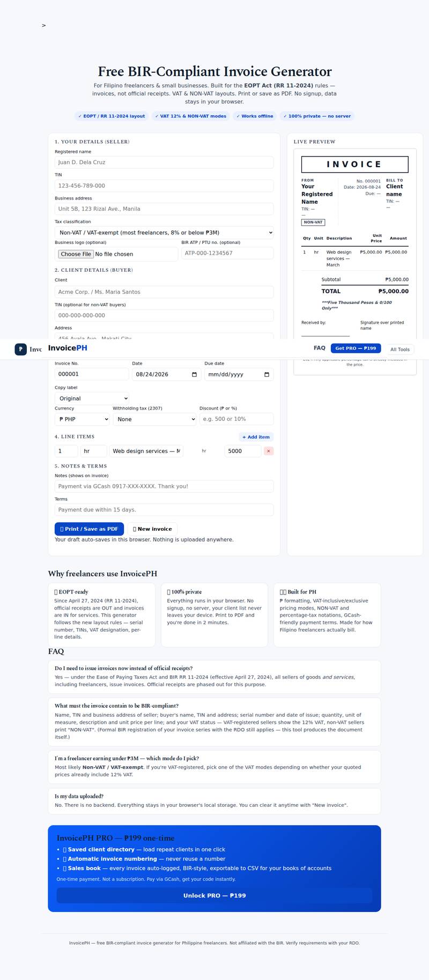Click the seller TIN input
429x980 pixels.
[164, 185]
